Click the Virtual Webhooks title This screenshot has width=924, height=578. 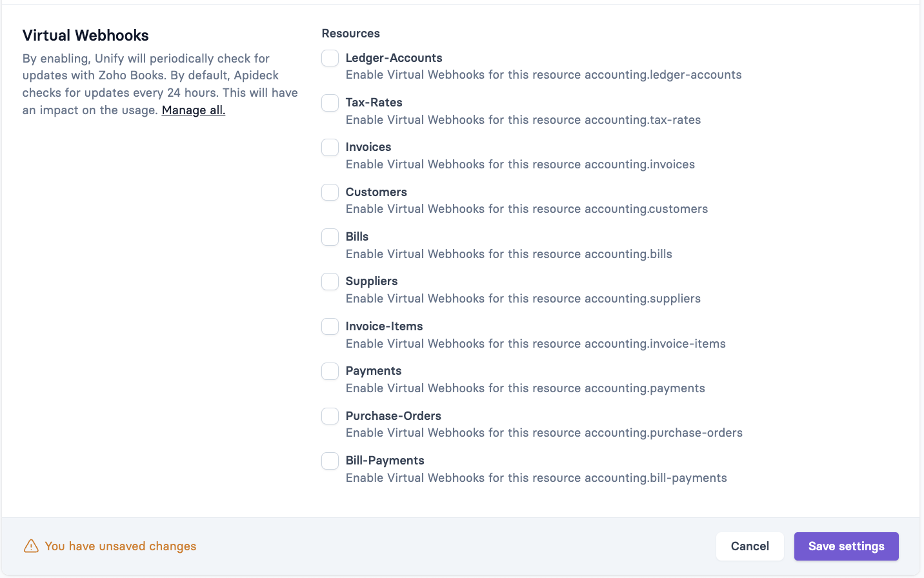pyautogui.click(x=85, y=35)
